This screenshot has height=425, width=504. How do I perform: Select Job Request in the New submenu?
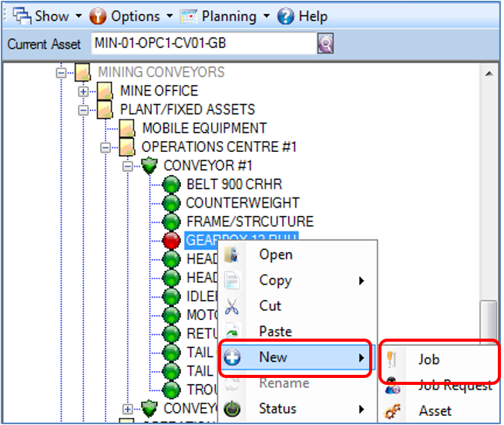pyautogui.click(x=440, y=385)
